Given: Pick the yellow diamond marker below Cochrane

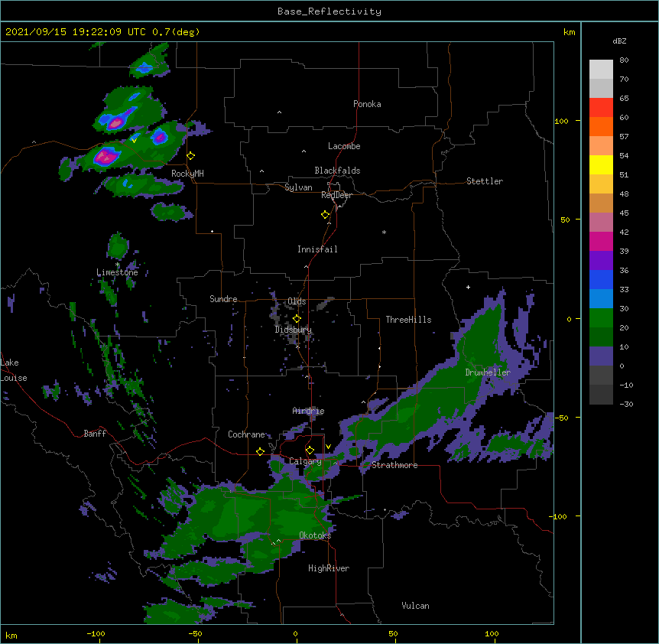Looking at the screenshot, I should click(260, 452).
